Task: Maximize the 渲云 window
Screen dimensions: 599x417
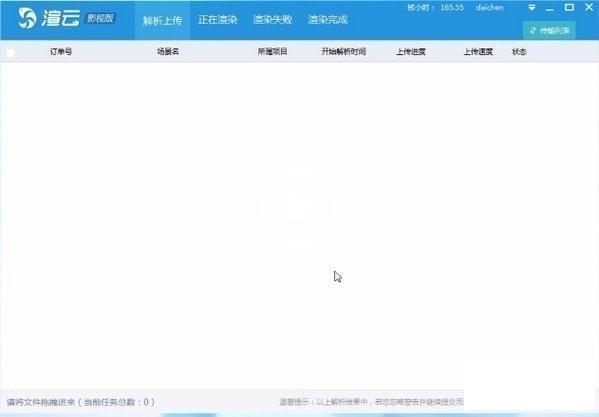Action: click(x=569, y=7)
